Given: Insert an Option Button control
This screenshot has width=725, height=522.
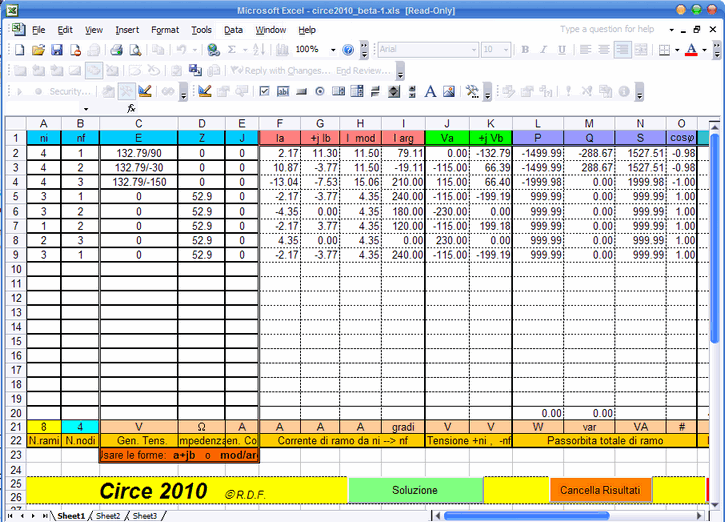Looking at the screenshot, I should (319, 91).
